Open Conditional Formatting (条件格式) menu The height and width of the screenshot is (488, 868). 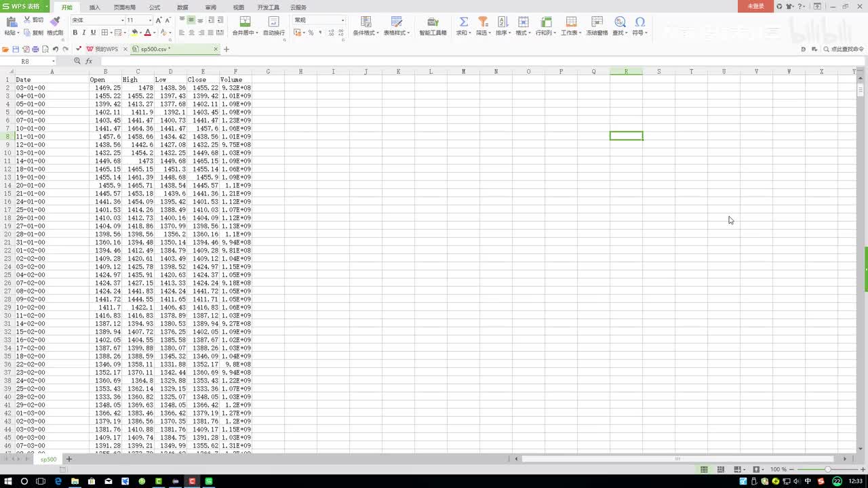(366, 26)
